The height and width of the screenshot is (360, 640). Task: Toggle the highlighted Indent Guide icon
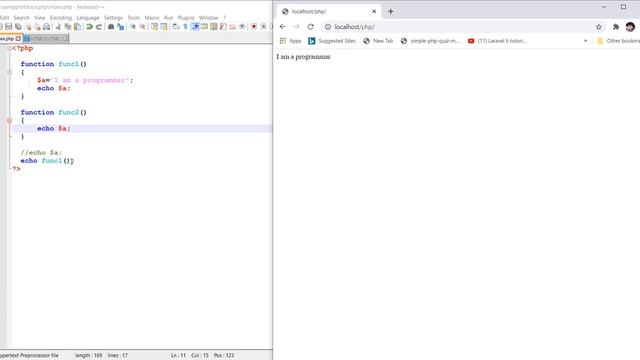click(x=195, y=27)
